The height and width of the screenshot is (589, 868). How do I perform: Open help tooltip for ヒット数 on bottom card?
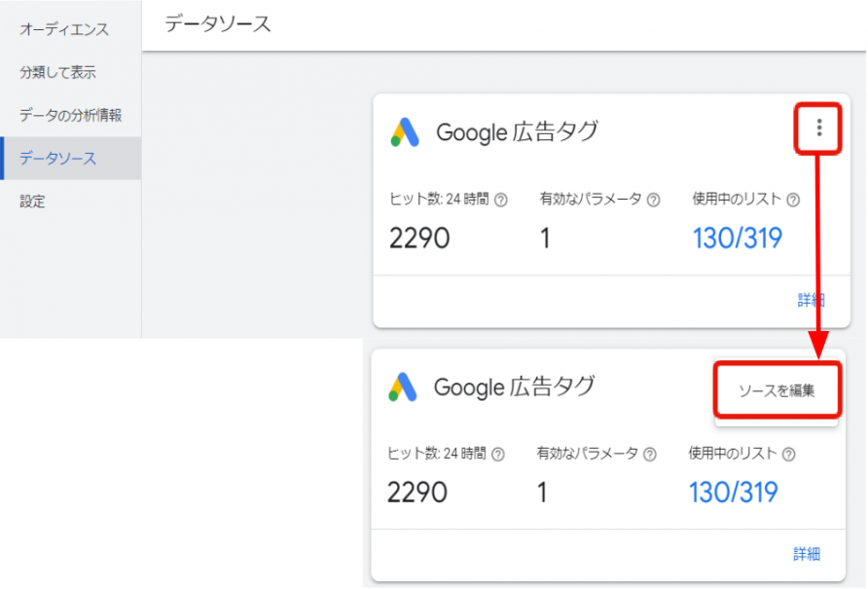click(498, 453)
